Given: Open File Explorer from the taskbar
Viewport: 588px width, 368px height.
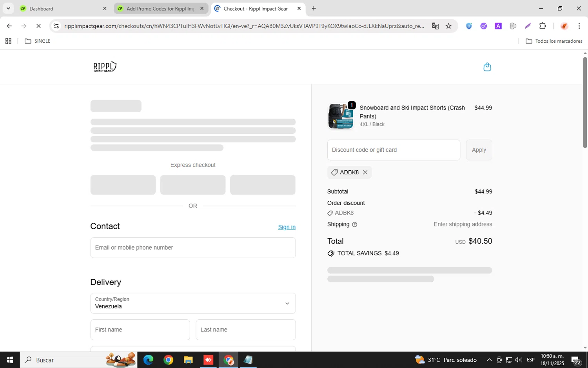Looking at the screenshot, I should 188,360.
